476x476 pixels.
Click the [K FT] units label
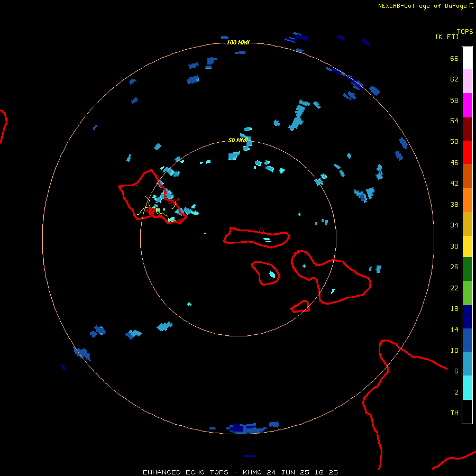point(447,37)
